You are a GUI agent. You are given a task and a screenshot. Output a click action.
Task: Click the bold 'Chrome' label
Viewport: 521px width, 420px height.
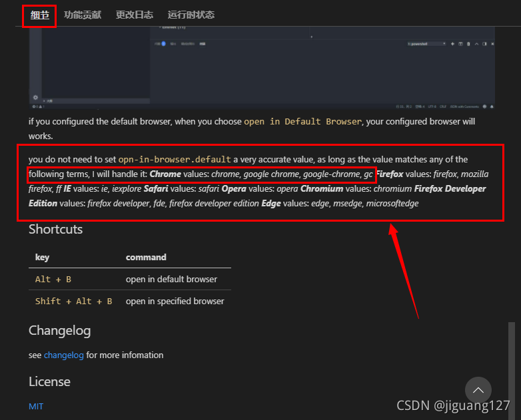click(165, 174)
